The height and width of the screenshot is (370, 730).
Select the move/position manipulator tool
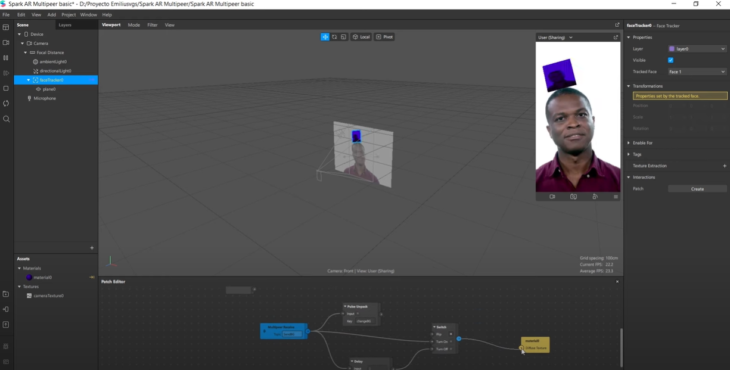pos(325,37)
